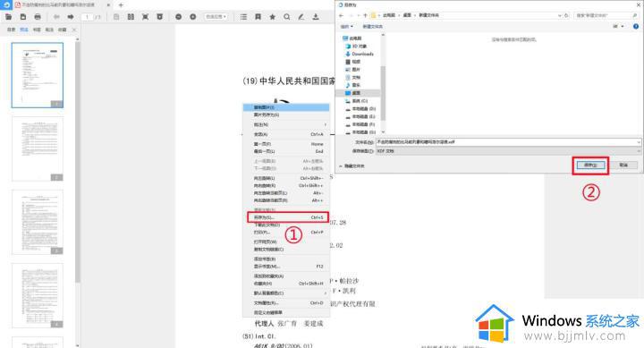Click the search box in Save dialog
Viewport: 644px width, 348px height.
[x=606, y=15]
